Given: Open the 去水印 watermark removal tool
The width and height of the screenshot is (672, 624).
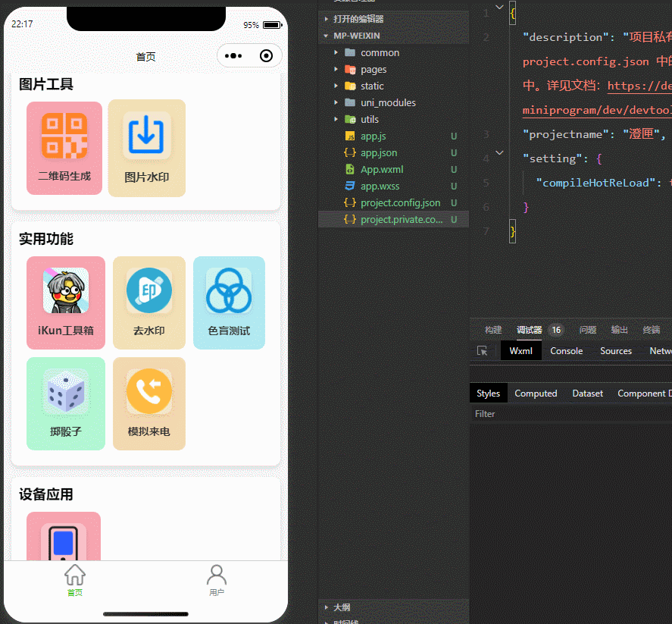Looking at the screenshot, I should coord(149,303).
